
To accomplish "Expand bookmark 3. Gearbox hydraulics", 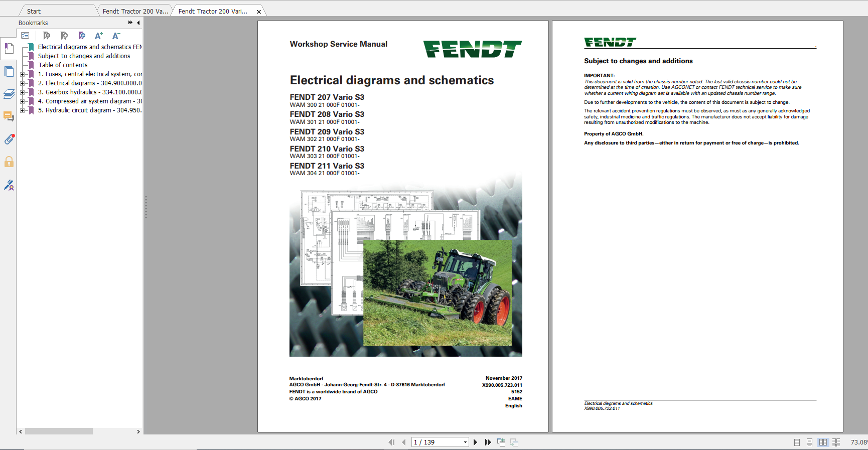I will (22, 92).
